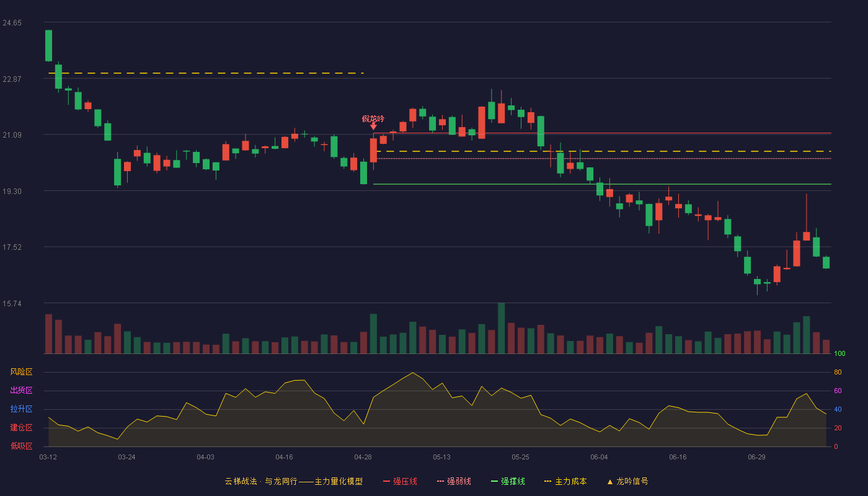Click the 假龙吟 signal arrow marker
The width and height of the screenshot is (868, 496).
(373, 126)
